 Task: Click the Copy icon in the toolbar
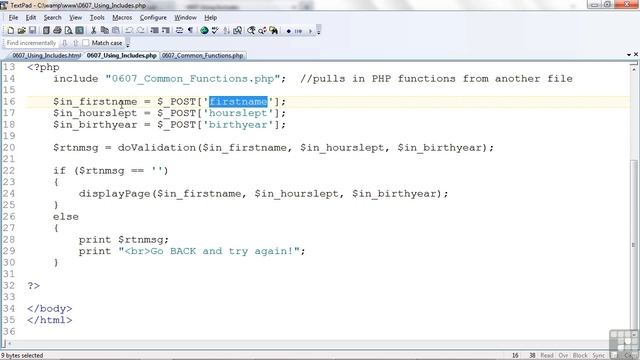click(x=104, y=30)
